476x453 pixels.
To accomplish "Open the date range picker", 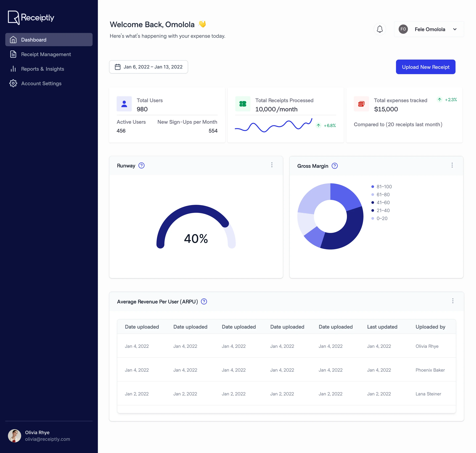I will click(148, 67).
